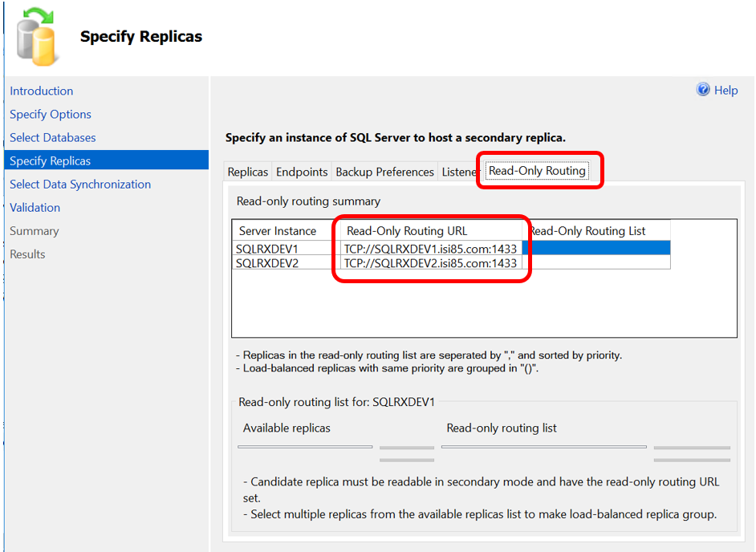Open the Listener tab

(458, 172)
